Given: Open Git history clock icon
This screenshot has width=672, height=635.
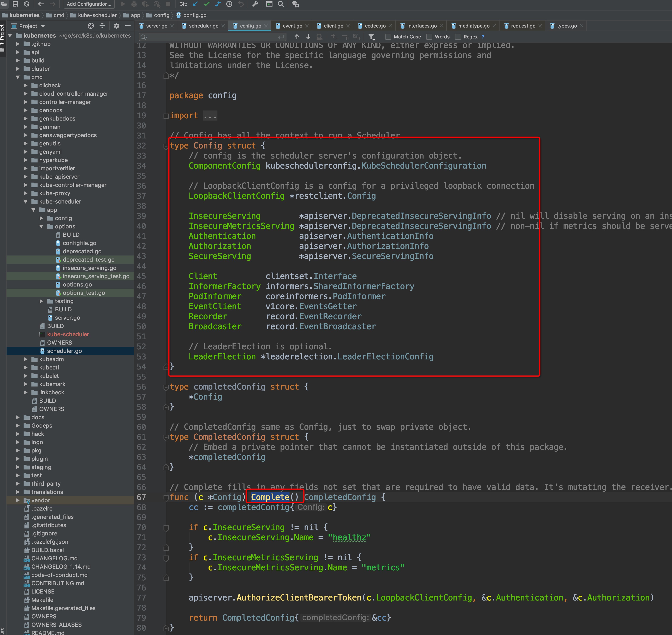Looking at the screenshot, I should [229, 4].
